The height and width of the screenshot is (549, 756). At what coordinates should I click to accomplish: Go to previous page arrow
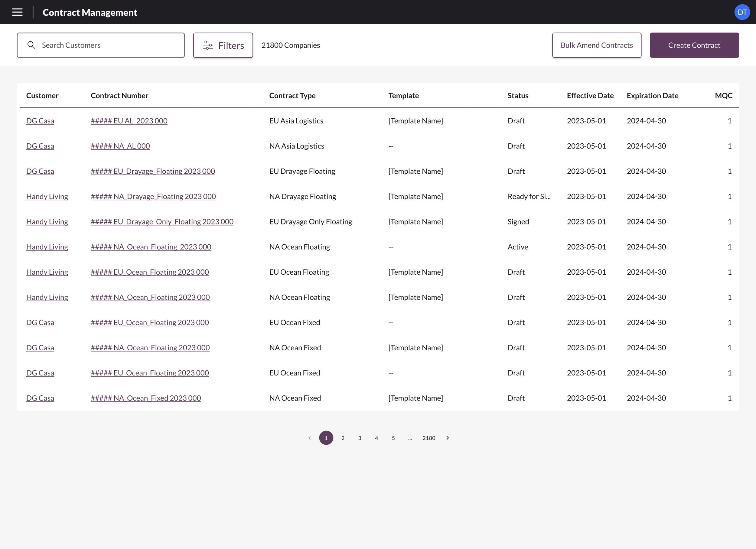coord(309,438)
